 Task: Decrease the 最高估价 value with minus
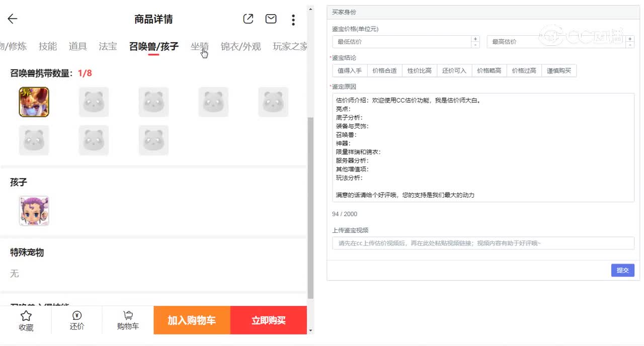pyautogui.click(x=630, y=45)
